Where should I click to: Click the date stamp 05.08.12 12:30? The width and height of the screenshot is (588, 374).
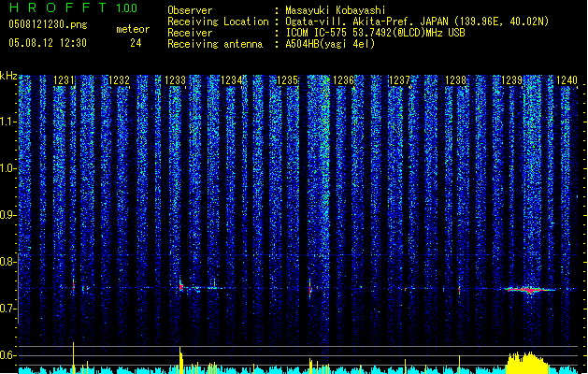pyautogui.click(x=48, y=43)
